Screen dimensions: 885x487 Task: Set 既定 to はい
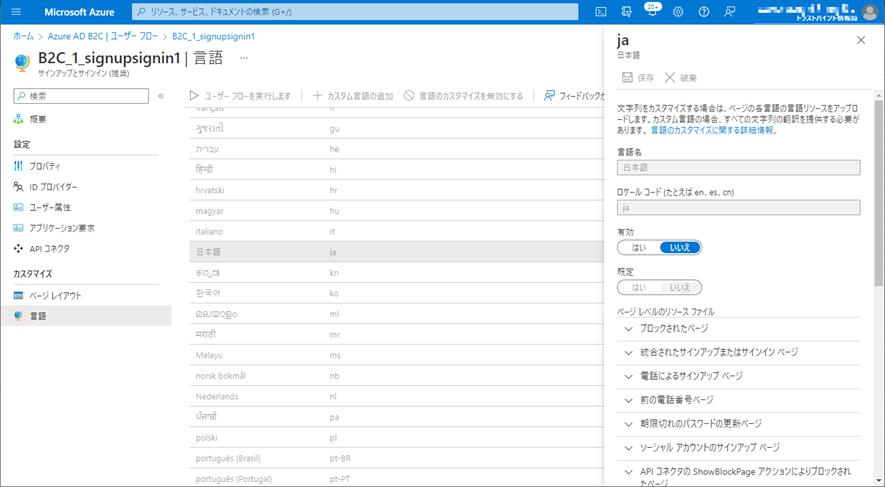(639, 288)
